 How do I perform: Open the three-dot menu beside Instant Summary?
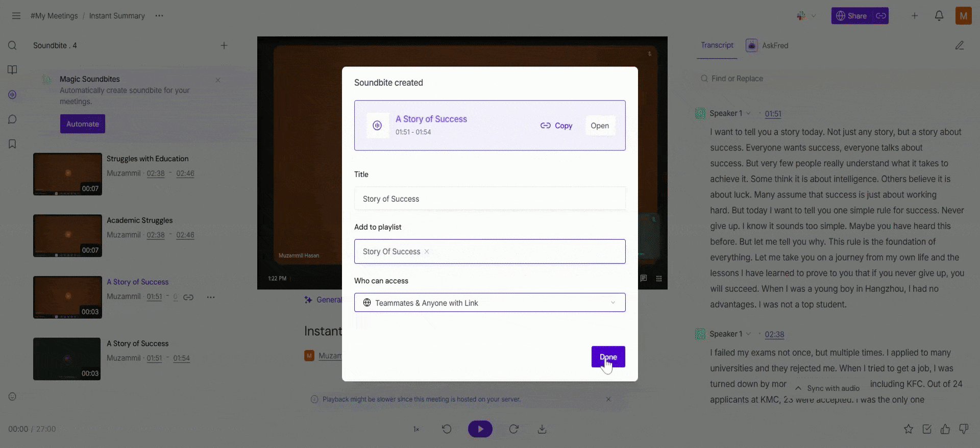(x=159, y=16)
